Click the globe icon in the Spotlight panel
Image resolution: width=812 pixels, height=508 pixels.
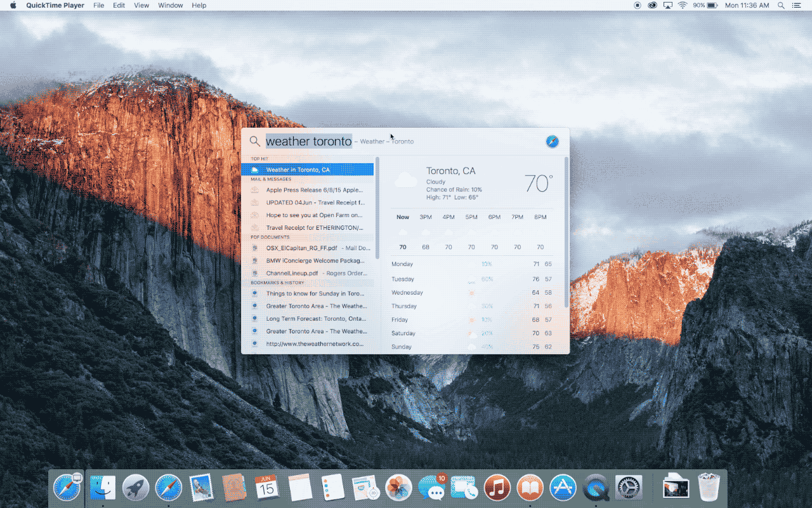(x=552, y=141)
